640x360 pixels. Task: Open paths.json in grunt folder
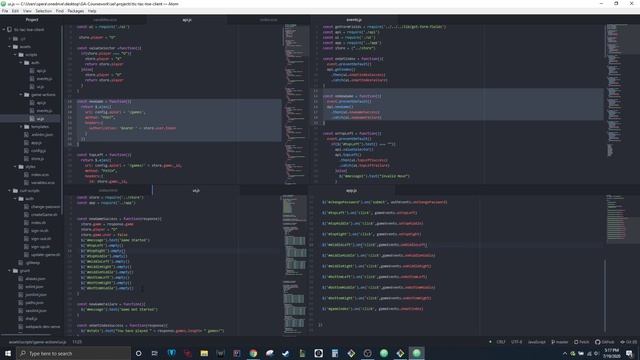click(34, 302)
